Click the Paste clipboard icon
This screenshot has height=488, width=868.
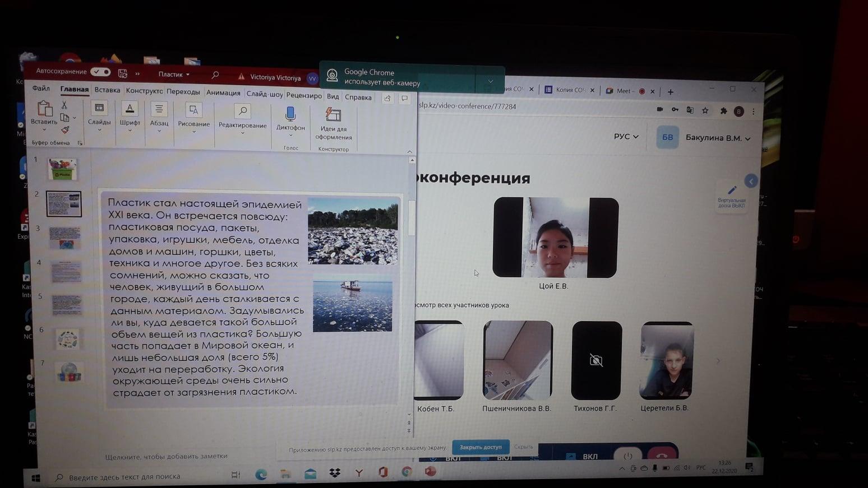tap(44, 109)
